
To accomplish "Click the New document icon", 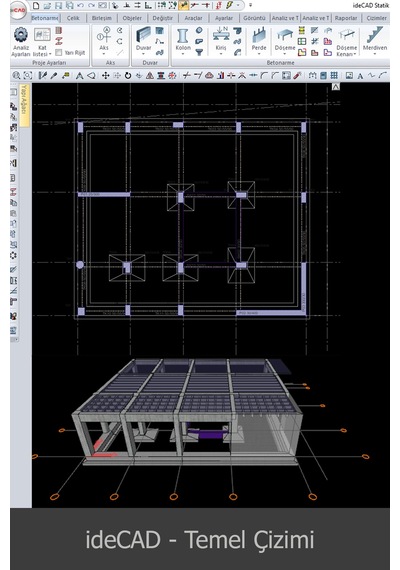I will pos(36,5).
